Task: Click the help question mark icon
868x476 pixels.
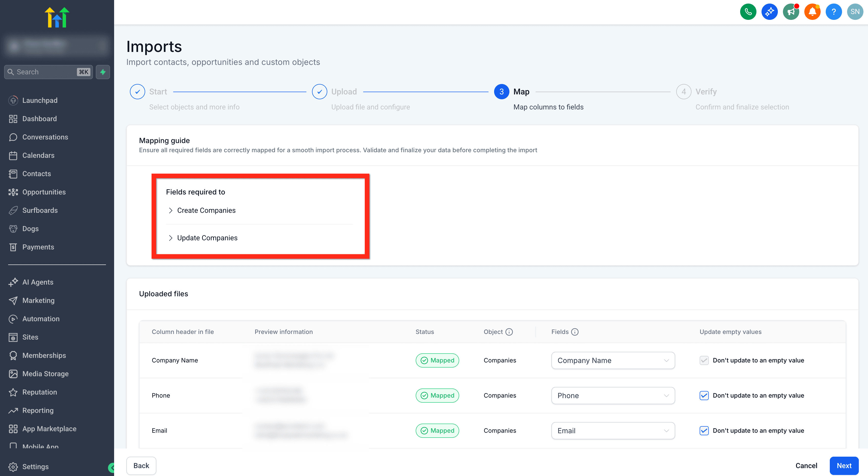Action: [834, 12]
